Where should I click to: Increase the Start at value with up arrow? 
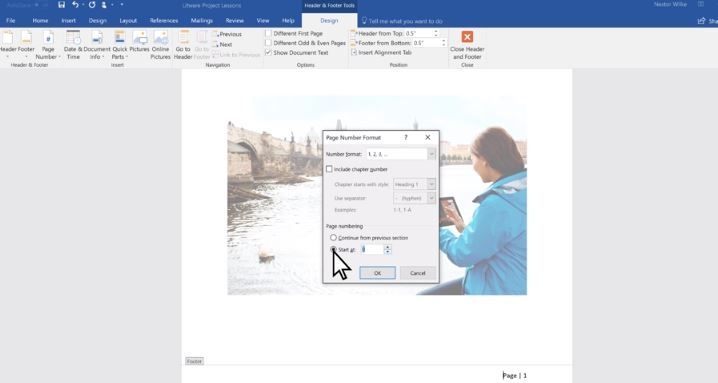coord(387,247)
